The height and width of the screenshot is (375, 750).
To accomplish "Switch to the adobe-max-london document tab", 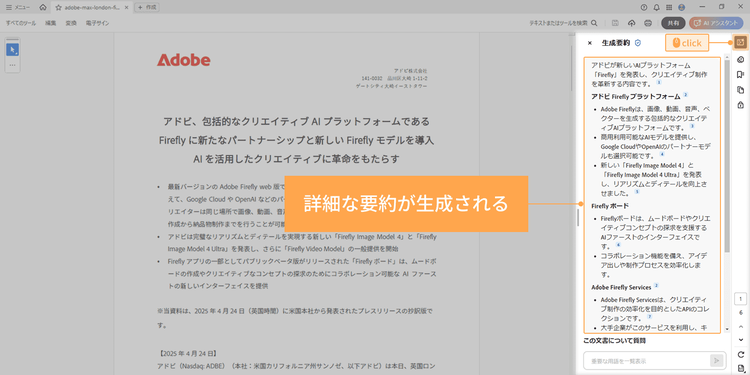I will pos(92,8).
